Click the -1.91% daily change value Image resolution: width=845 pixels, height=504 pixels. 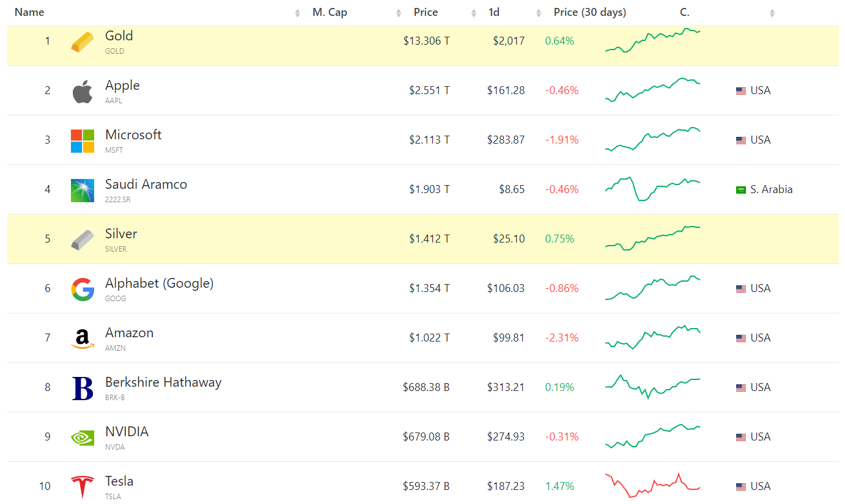(562, 140)
